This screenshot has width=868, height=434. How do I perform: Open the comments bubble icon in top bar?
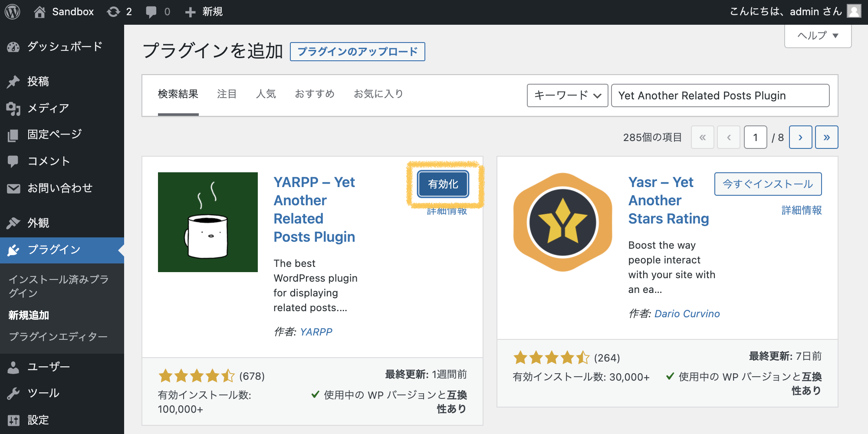(151, 12)
